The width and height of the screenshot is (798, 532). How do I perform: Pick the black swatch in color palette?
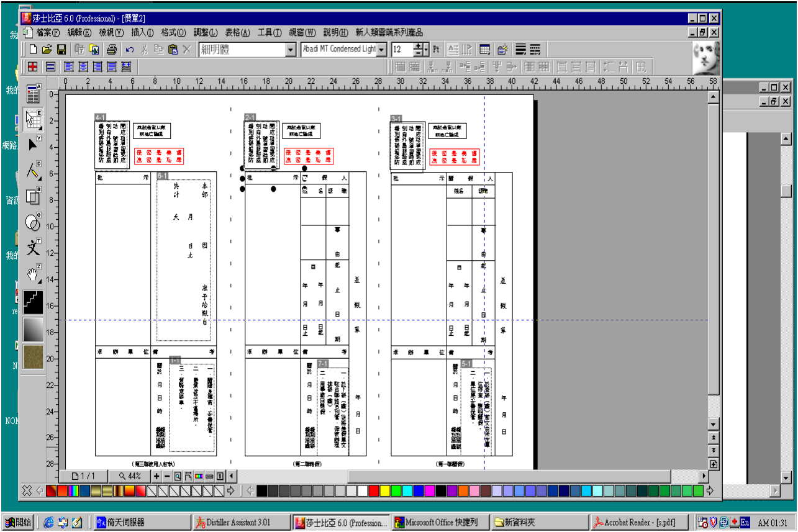click(261, 491)
